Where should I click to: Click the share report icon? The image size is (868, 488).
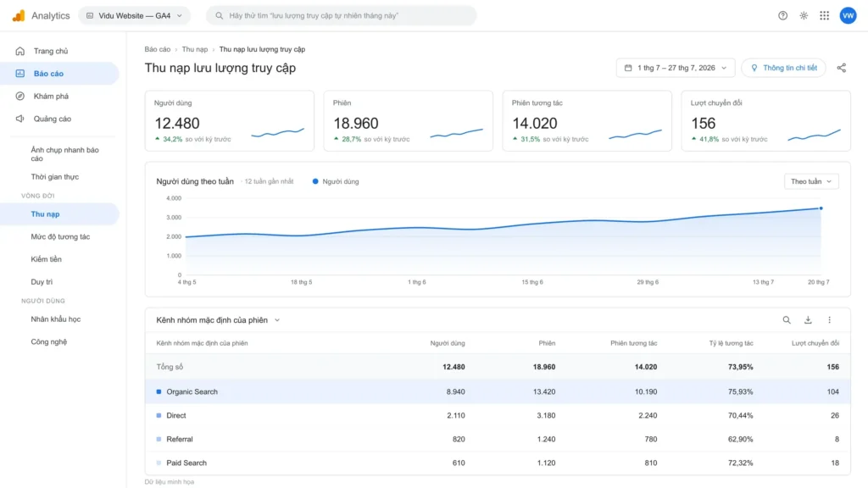pyautogui.click(x=841, y=68)
